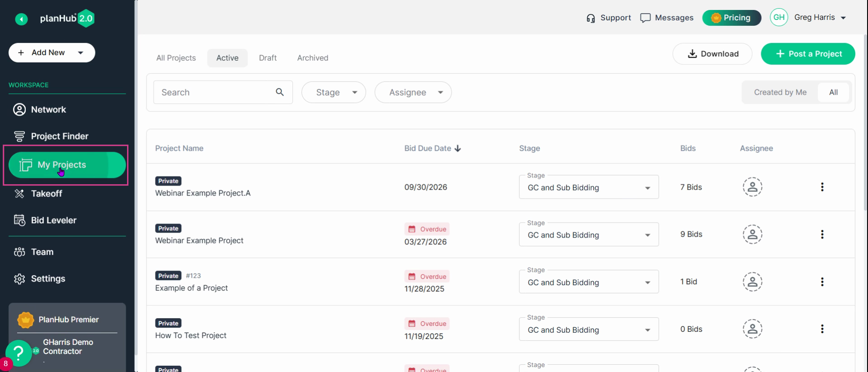Click the search magnifier icon
Viewport: 868px width, 372px height.
pos(280,92)
